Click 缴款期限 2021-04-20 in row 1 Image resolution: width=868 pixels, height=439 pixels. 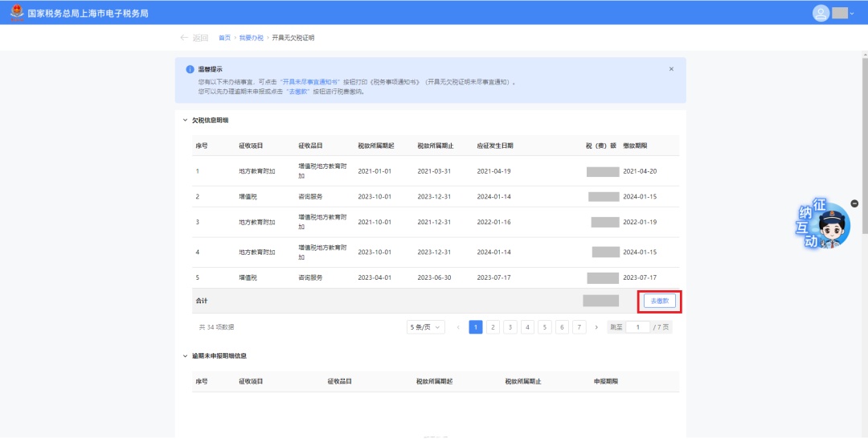640,171
